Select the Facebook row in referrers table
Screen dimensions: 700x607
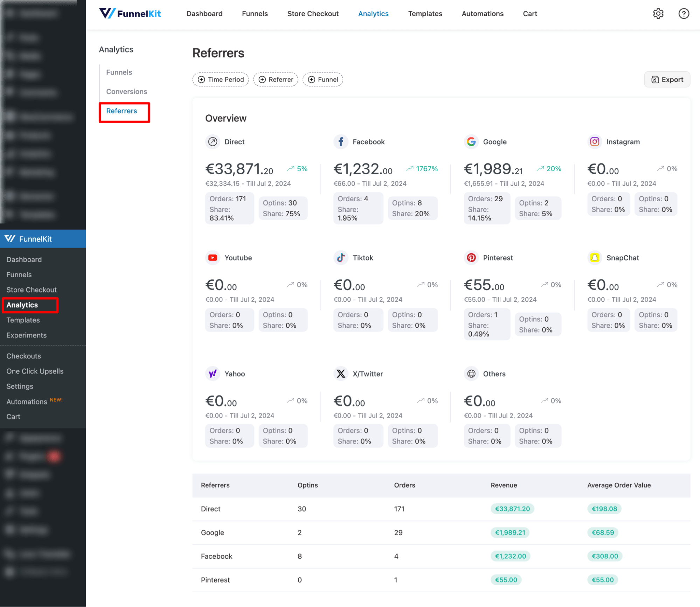coord(441,556)
